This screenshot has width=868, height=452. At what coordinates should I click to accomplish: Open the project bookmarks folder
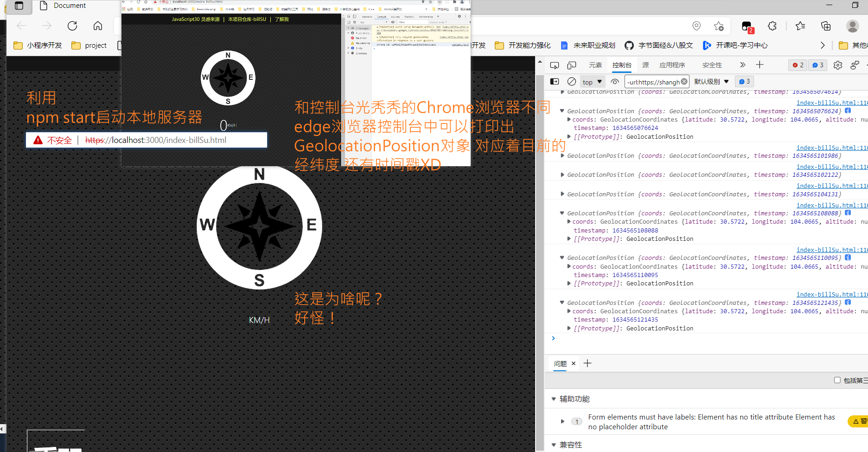pos(89,45)
